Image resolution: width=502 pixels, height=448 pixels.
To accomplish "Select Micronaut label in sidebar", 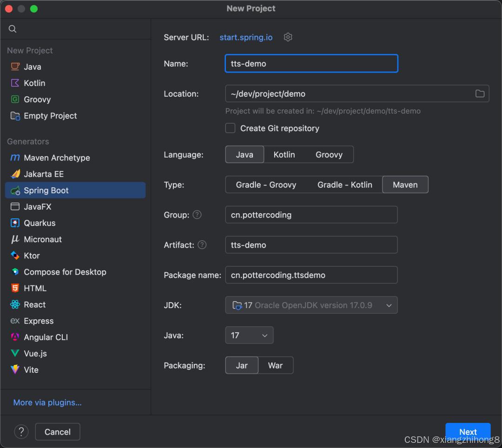I will tap(43, 239).
